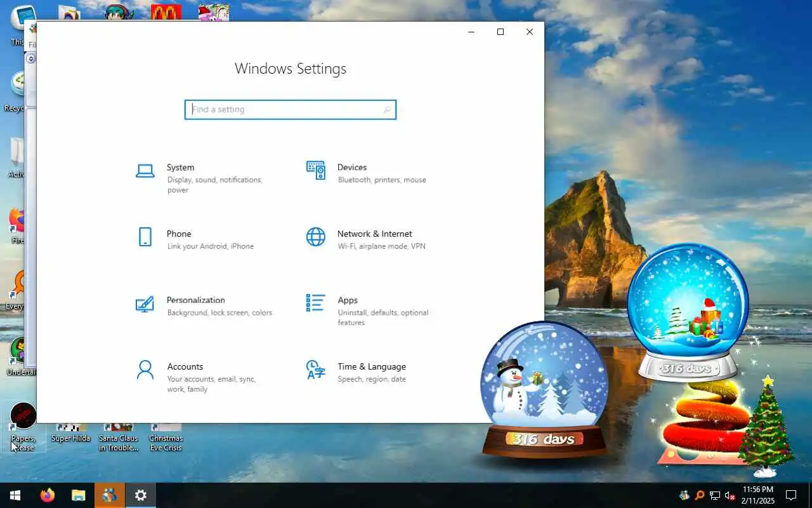Select the green-haired character desktop icon
The image size is (812, 508).
click(119, 13)
